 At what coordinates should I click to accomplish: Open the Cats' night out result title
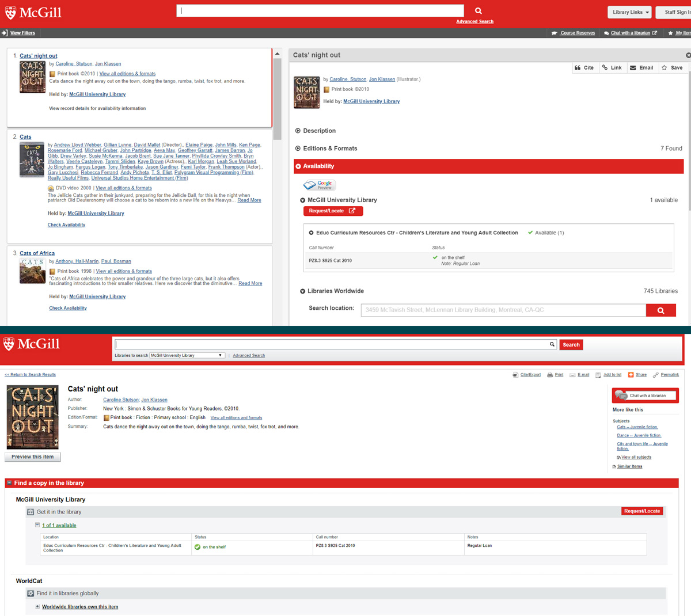[39, 56]
